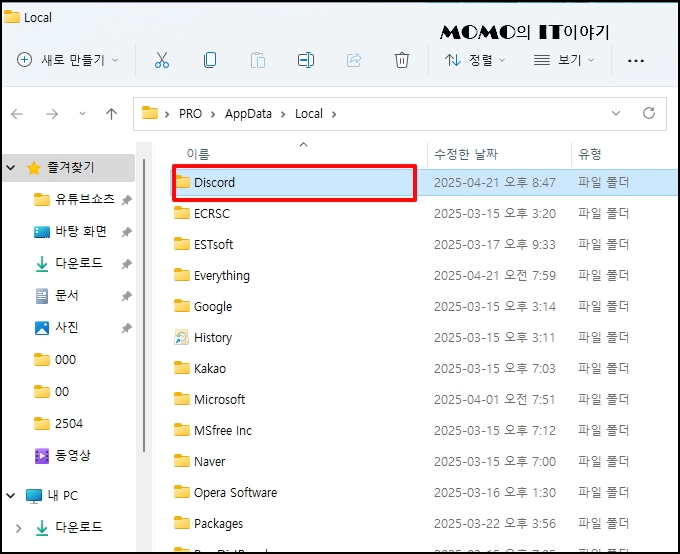
Task: Open the 000 folder in sidebar
Action: tap(55, 360)
